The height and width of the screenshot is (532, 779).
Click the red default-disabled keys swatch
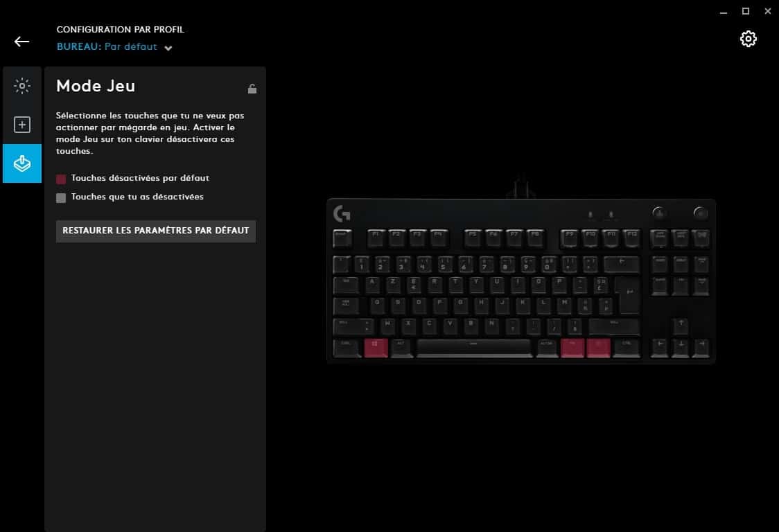point(61,179)
